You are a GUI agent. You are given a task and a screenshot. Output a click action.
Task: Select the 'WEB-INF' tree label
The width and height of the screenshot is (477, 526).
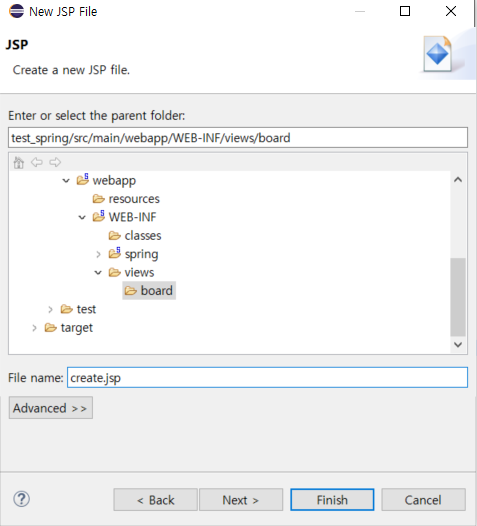[x=132, y=217]
